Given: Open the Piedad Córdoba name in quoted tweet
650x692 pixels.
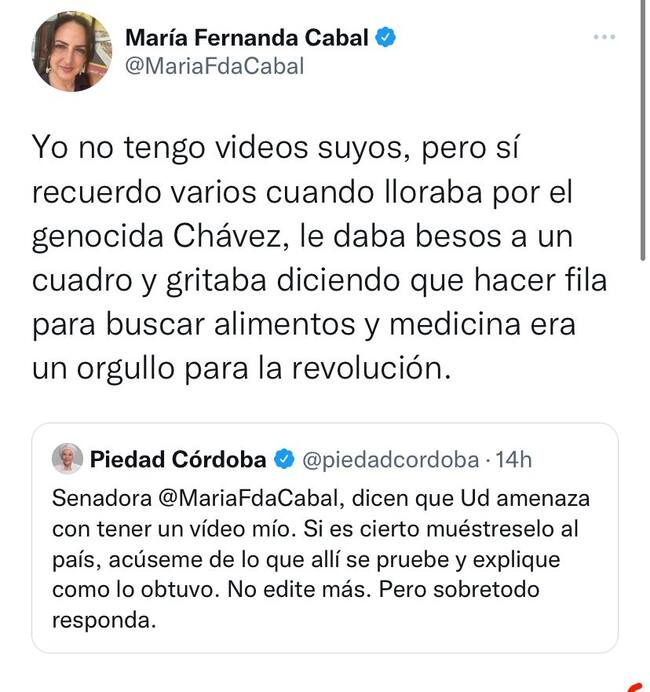Looking at the screenshot, I should [178, 459].
